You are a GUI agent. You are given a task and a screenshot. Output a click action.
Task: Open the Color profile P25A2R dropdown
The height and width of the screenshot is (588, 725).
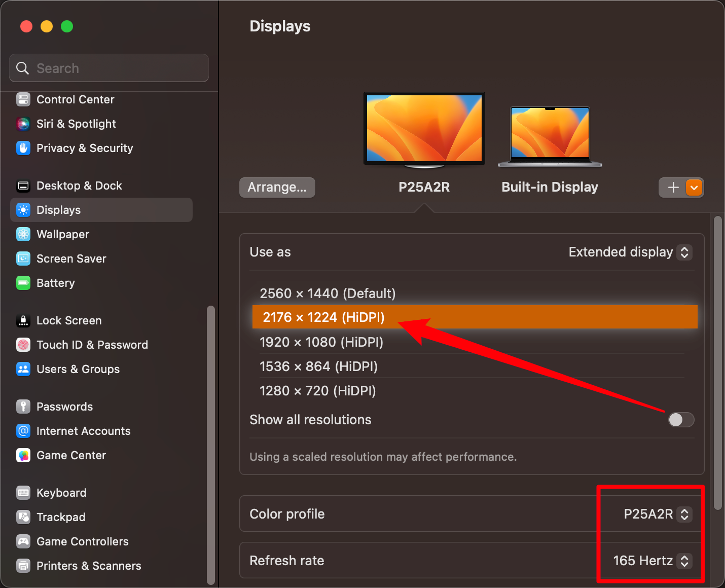[657, 514]
